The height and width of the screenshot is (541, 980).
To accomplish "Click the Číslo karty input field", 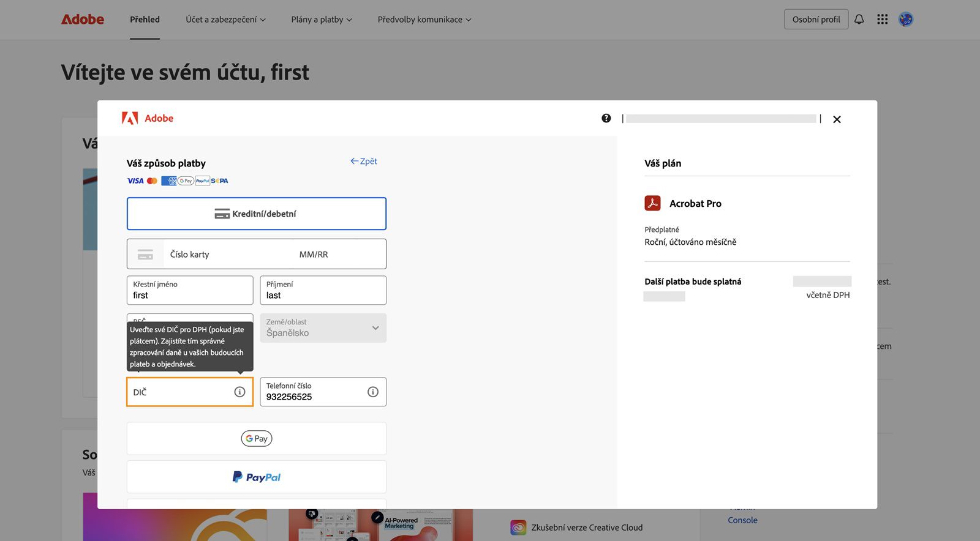I will [227, 254].
